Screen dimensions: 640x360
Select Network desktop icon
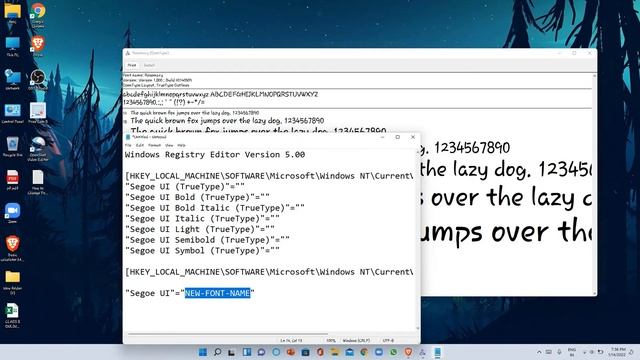pyautogui.click(x=12, y=80)
